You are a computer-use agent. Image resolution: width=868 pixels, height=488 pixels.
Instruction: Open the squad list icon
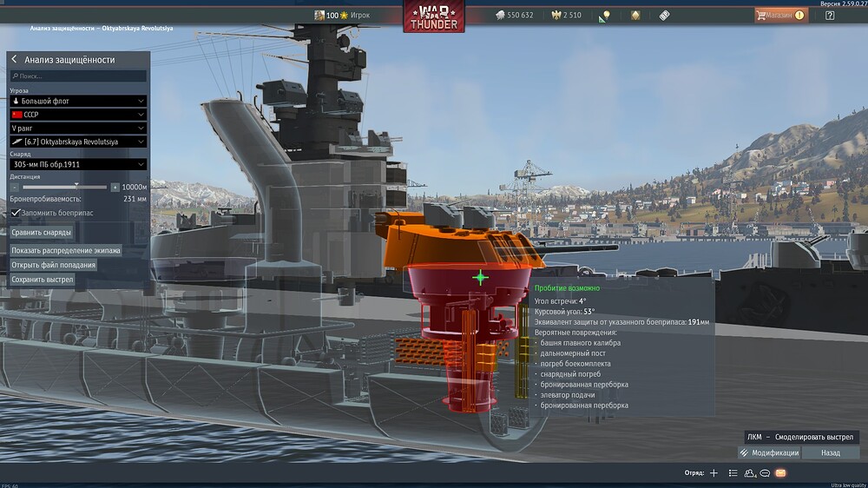pos(733,473)
